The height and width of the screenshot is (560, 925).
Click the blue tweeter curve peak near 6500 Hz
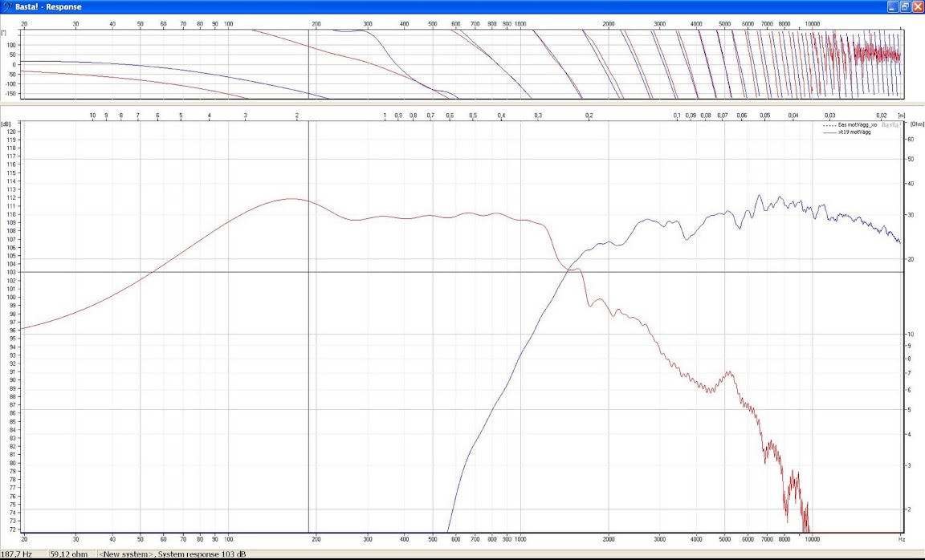pyautogui.click(x=759, y=195)
